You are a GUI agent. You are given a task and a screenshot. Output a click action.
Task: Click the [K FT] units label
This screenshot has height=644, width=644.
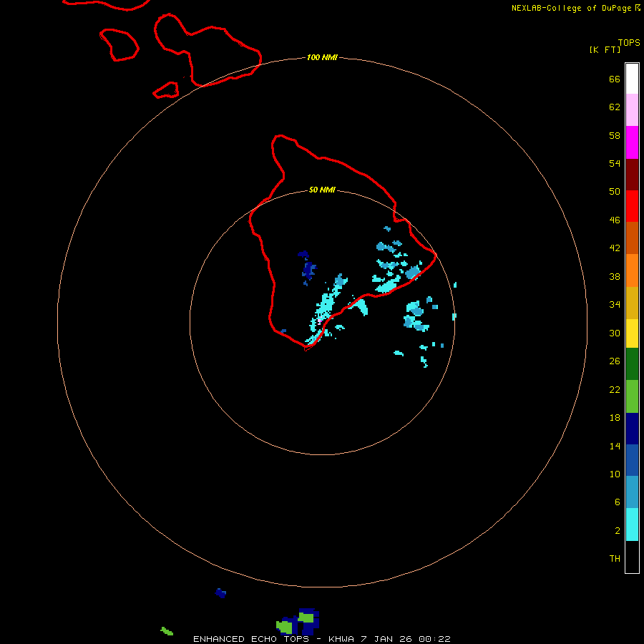point(605,49)
